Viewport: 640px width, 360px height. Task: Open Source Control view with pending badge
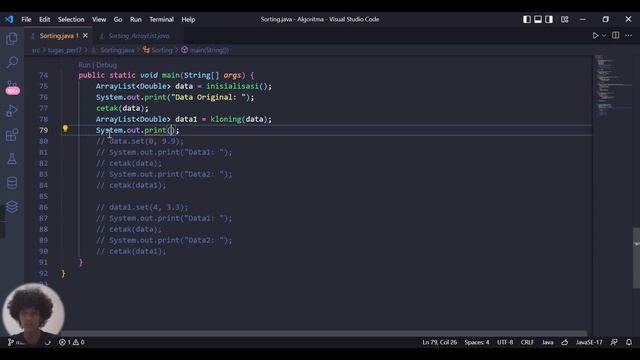12,87
